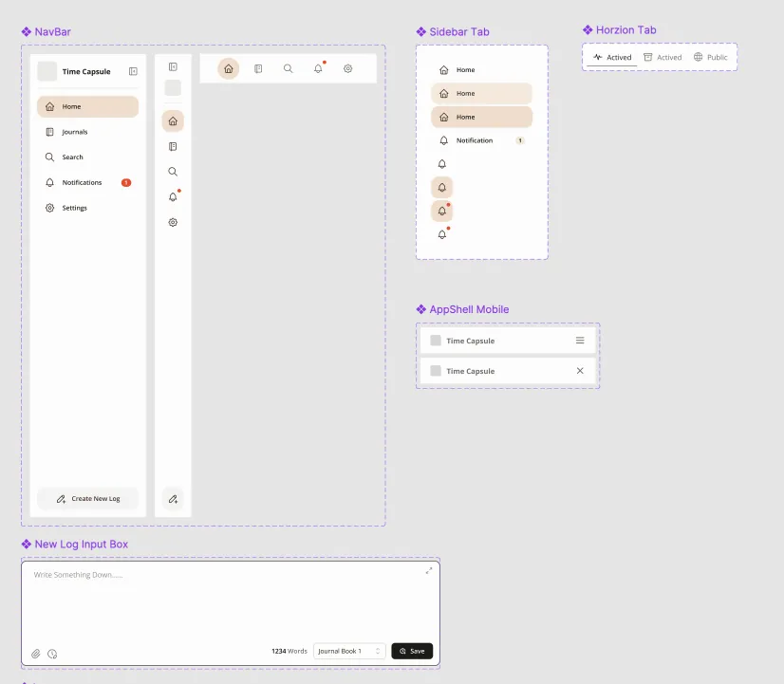
Task: Click the journals icon in the horizontal navbar
Action: [258, 68]
